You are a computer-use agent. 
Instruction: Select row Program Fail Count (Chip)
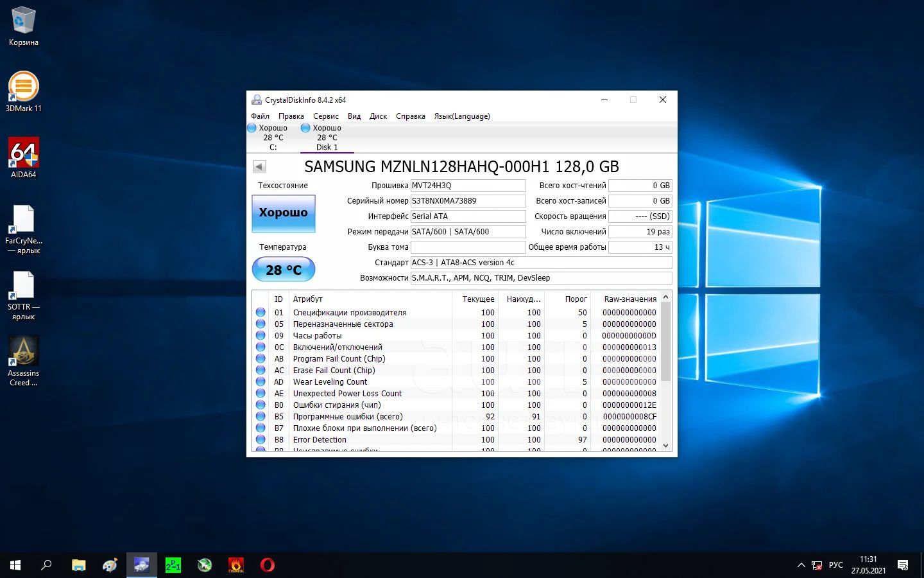[456, 358]
